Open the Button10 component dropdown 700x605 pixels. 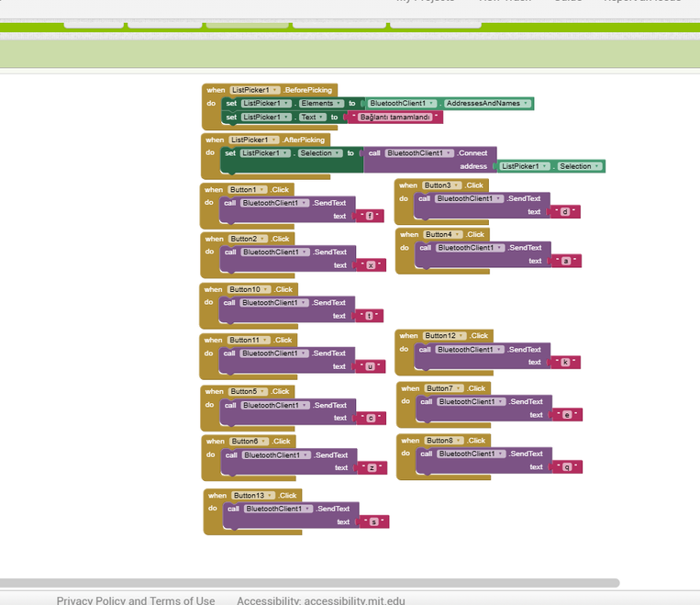pyautogui.click(x=250, y=289)
